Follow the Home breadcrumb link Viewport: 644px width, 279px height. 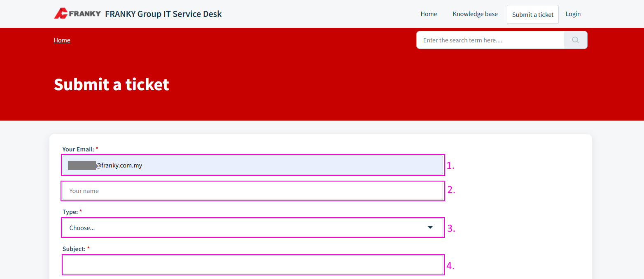coord(62,40)
